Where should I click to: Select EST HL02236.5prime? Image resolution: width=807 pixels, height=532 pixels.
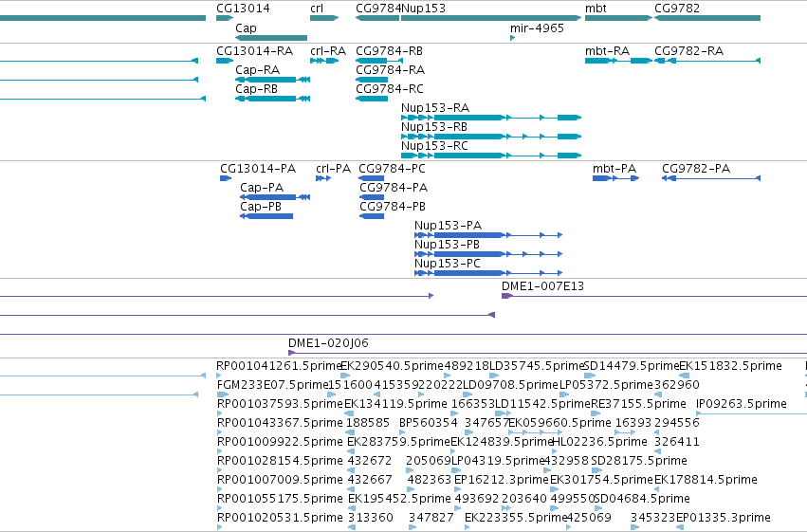(x=599, y=442)
